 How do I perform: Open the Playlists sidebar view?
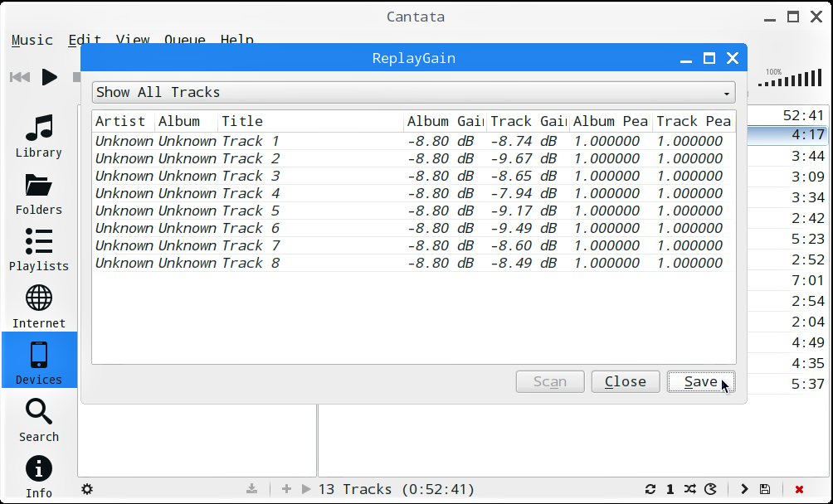click(x=39, y=250)
